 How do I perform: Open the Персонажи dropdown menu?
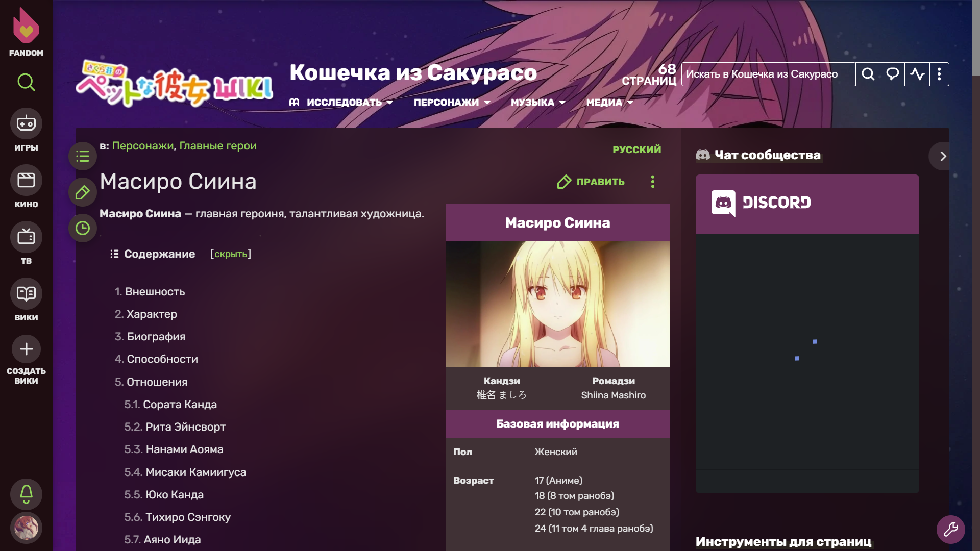[x=451, y=103]
